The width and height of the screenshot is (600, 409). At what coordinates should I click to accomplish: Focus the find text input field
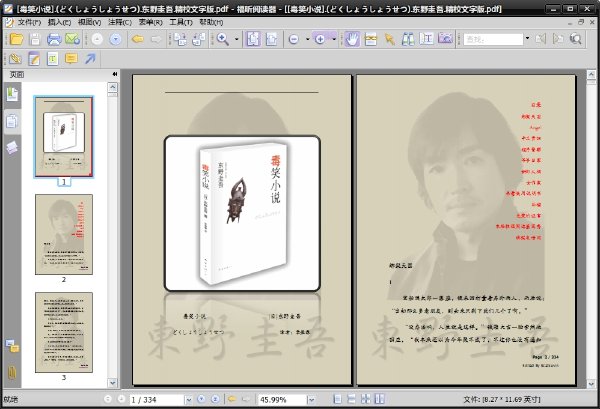click(493, 39)
